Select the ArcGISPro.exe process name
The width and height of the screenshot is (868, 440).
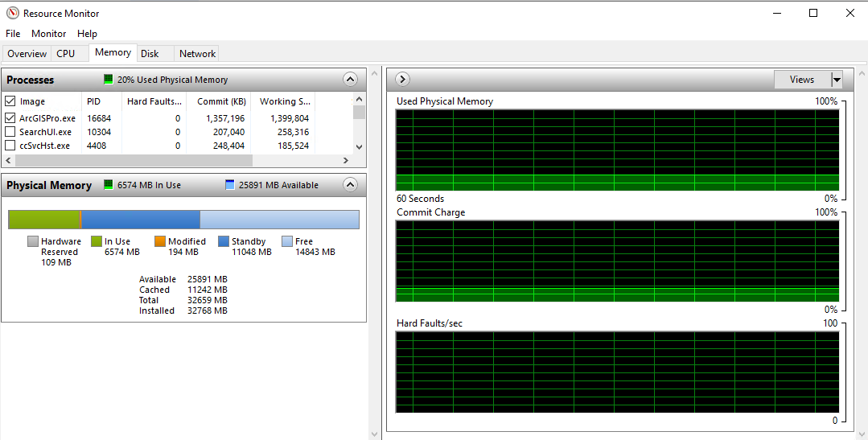[47, 118]
